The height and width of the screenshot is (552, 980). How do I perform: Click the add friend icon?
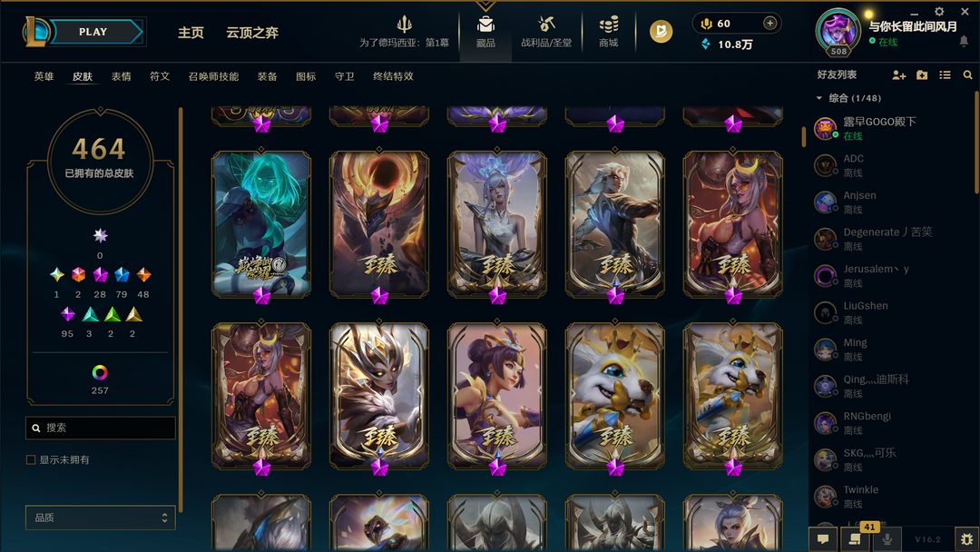(x=898, y=75)
